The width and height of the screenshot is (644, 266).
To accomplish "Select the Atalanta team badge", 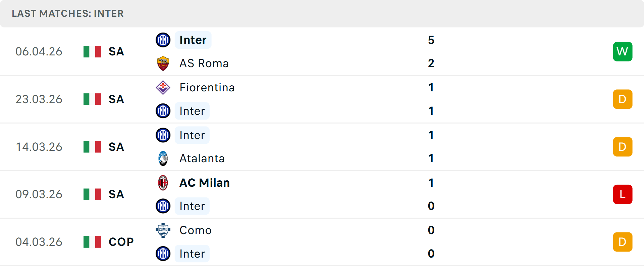I will point(163,158).
